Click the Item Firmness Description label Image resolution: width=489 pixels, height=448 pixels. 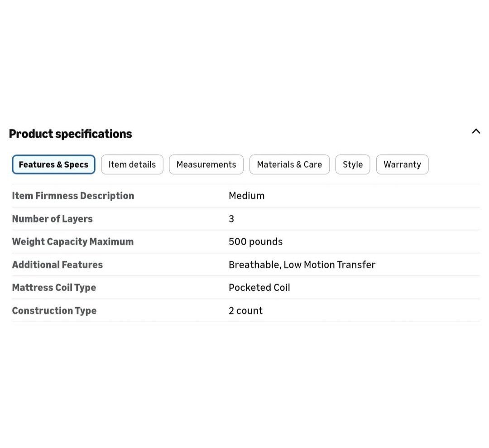(73, 196)
